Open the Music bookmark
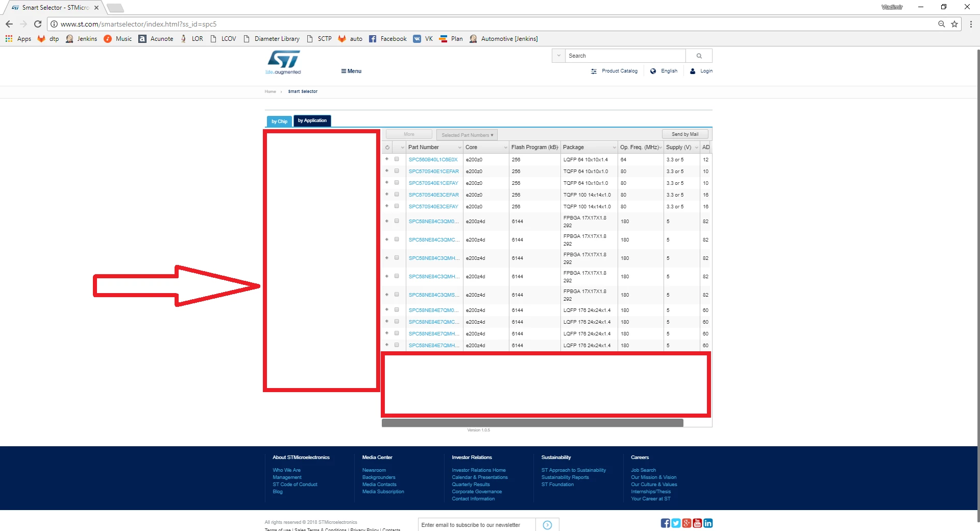The image size is (980, 531). pos(118,39)
